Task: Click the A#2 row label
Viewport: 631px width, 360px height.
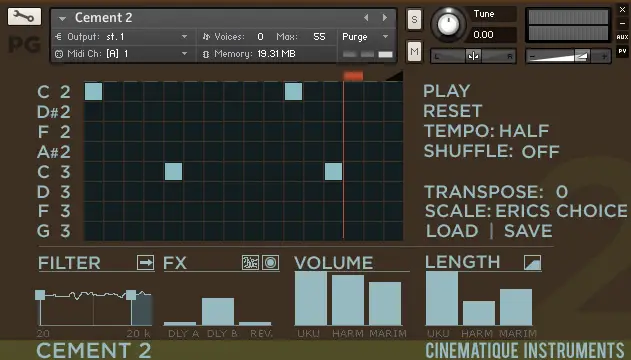Action: tap(54, 152)
